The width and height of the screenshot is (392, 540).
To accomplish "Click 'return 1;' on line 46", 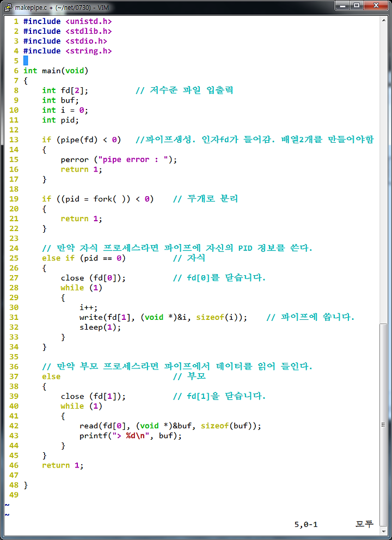I will (63, 465).
